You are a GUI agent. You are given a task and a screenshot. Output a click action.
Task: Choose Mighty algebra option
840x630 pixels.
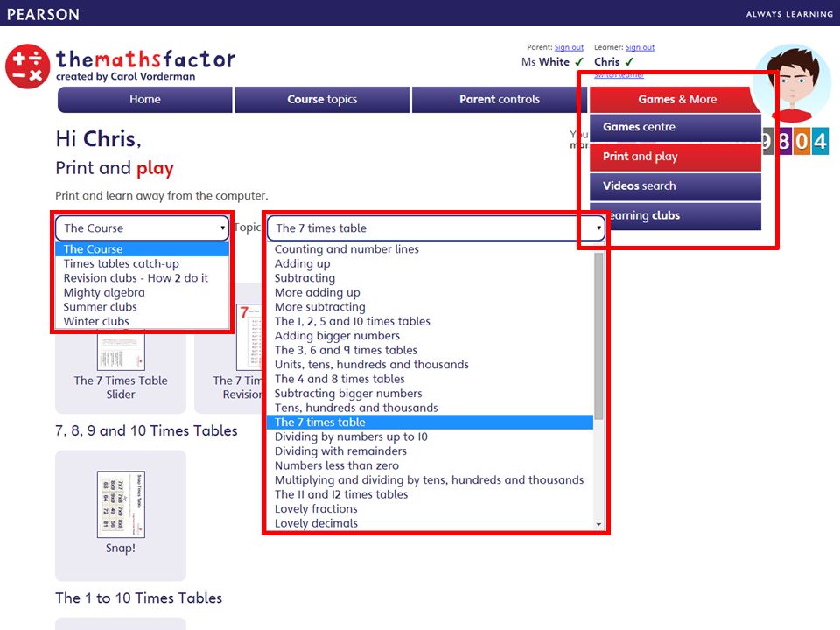click(143, 292)
